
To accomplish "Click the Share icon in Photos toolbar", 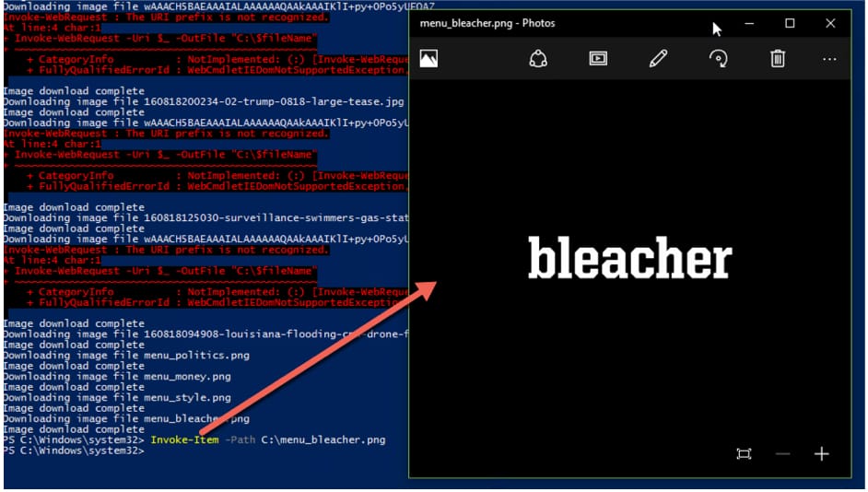I will tap(538, 59).
